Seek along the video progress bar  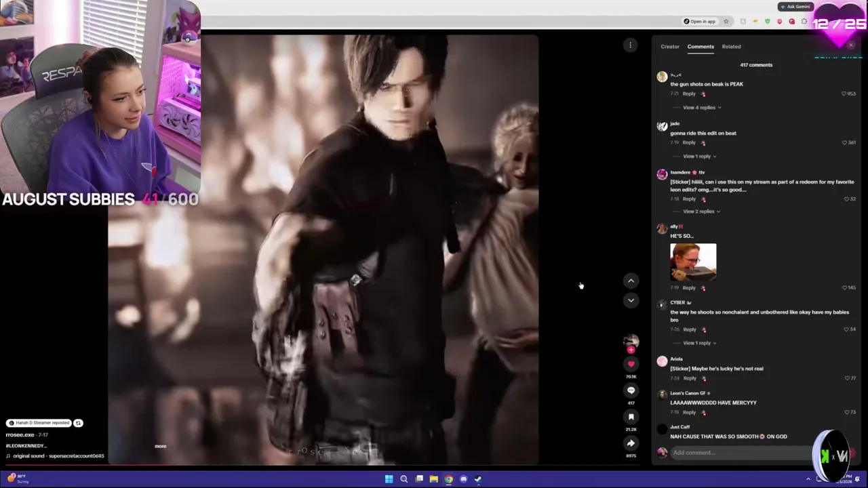pos(323,465)
